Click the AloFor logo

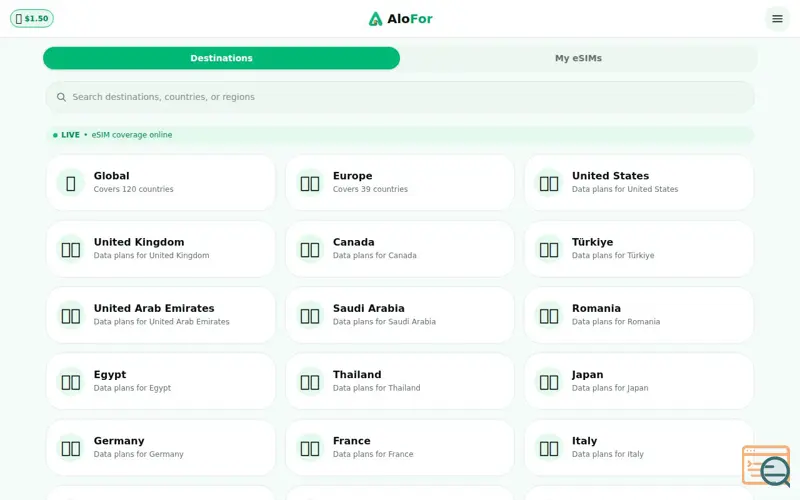401,19
